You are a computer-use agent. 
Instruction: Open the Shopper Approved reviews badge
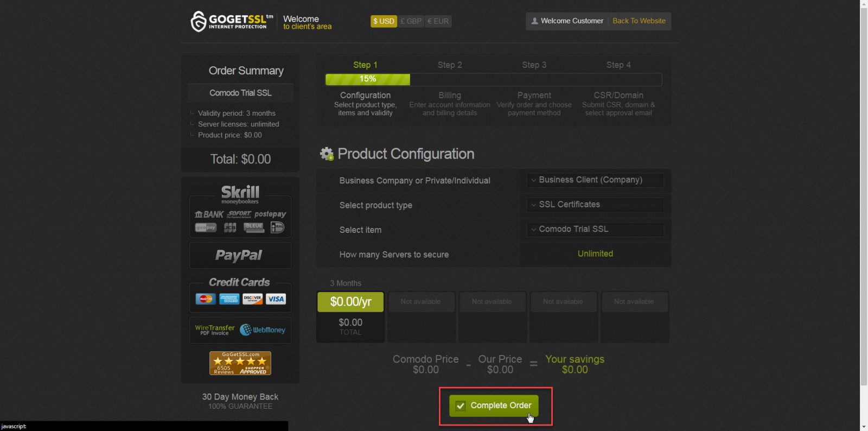tap(240, 363)
